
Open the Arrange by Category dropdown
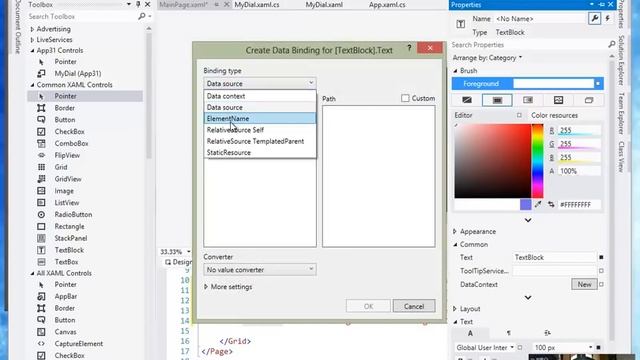point(487,58)
